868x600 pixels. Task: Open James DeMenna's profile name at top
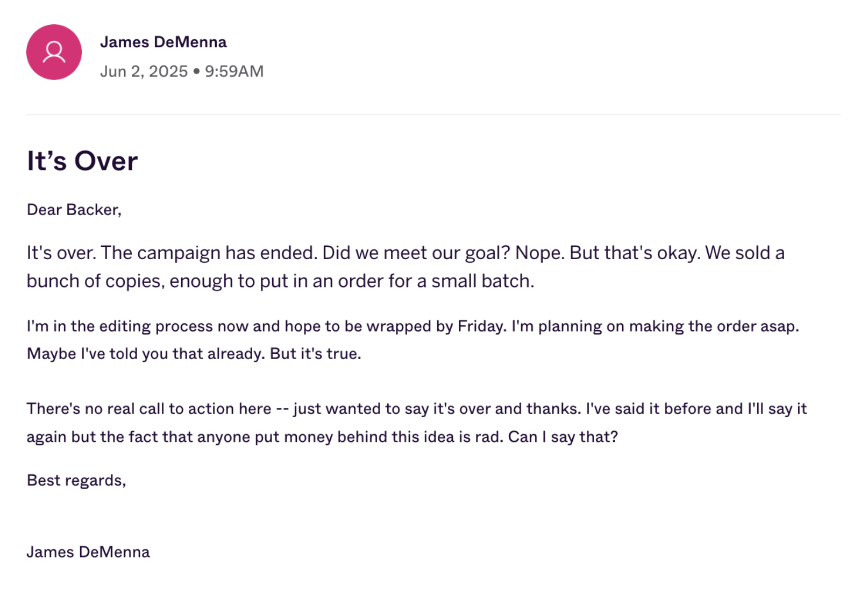pos(163,42)
